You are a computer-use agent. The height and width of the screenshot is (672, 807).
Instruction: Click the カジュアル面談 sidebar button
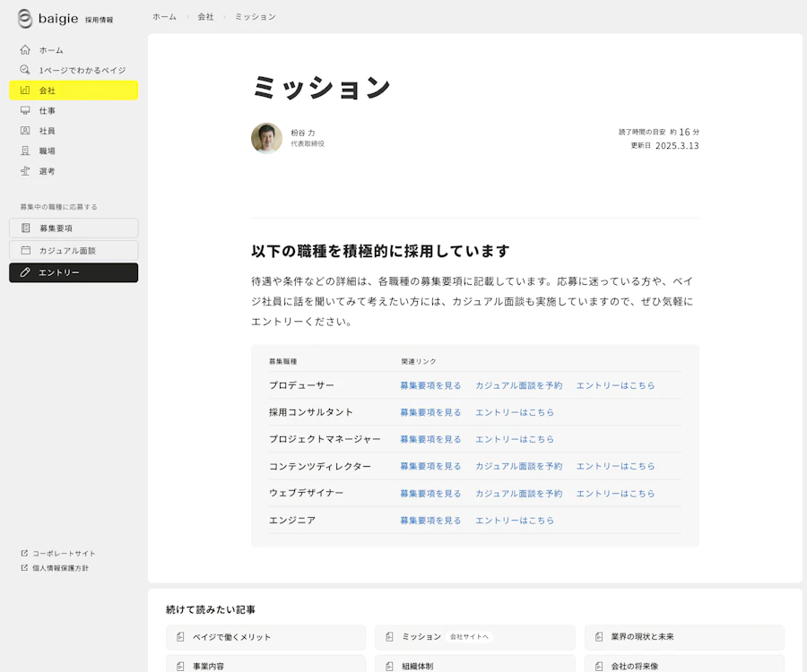[x=74, y=250]
